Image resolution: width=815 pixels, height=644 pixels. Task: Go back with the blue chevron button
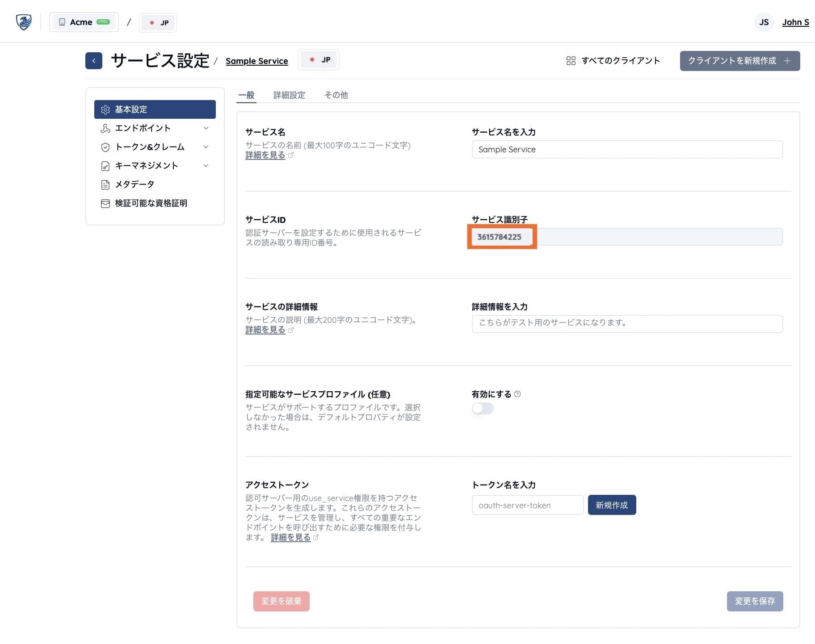[94, 61]
